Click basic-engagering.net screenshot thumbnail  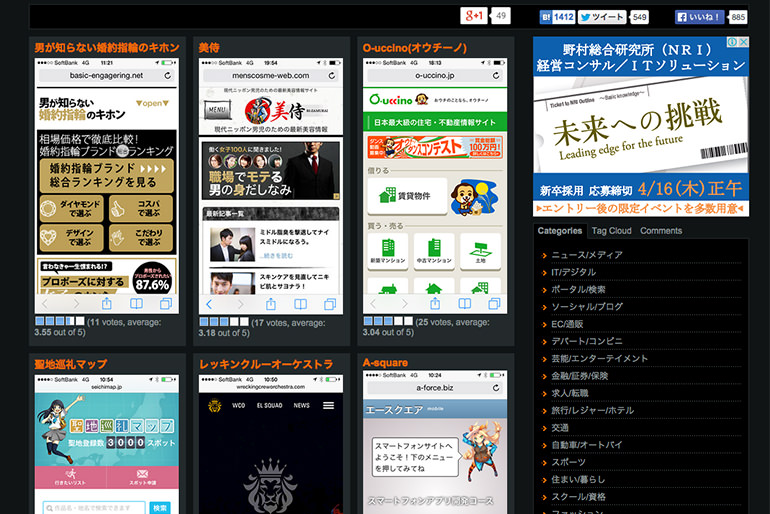(x=107, y=186)
